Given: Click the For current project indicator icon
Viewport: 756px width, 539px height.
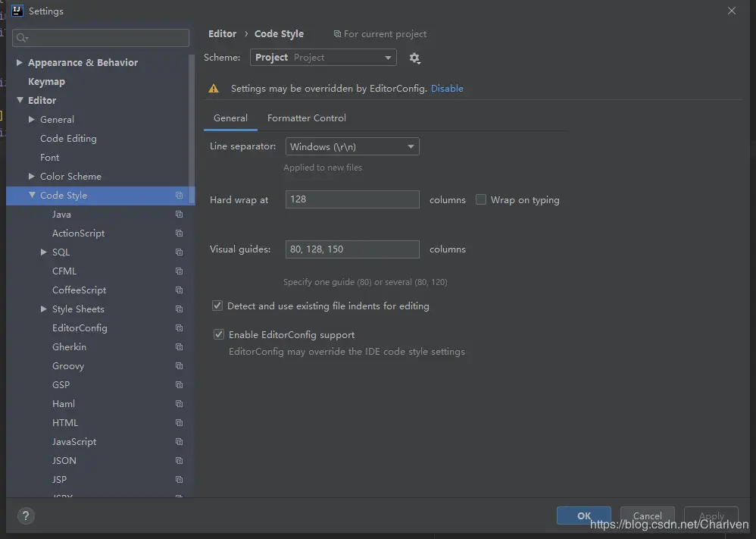Looking at the screenshot, I should (337, 34).
